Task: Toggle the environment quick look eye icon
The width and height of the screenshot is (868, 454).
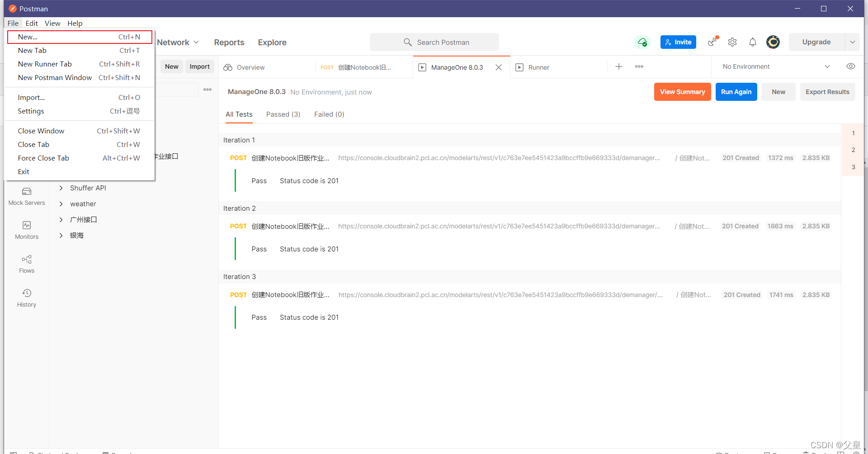Action: [851, 66]
